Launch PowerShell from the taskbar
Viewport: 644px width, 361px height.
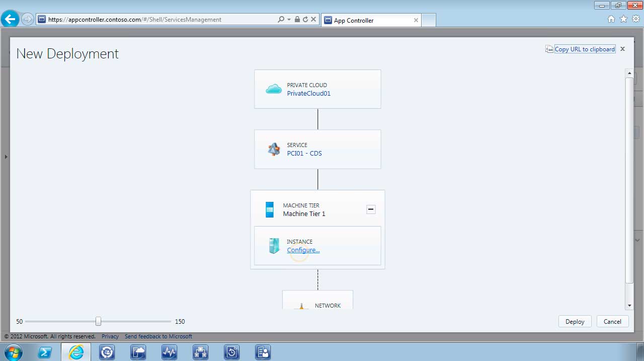(x=45, y=352)
